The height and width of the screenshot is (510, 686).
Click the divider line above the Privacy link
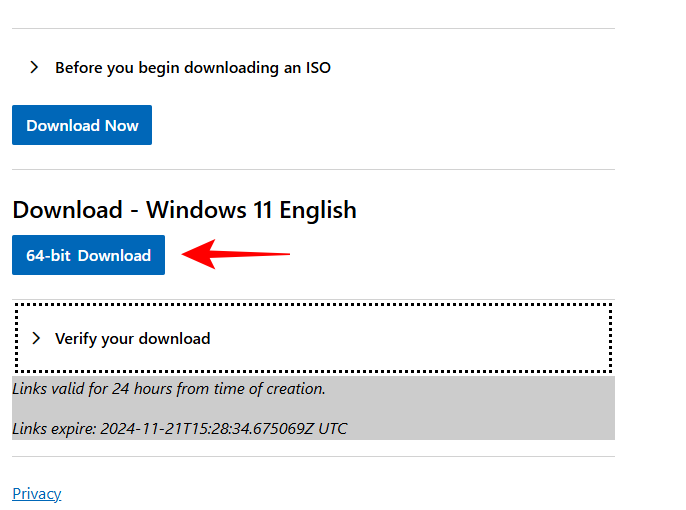click(313, 457)
